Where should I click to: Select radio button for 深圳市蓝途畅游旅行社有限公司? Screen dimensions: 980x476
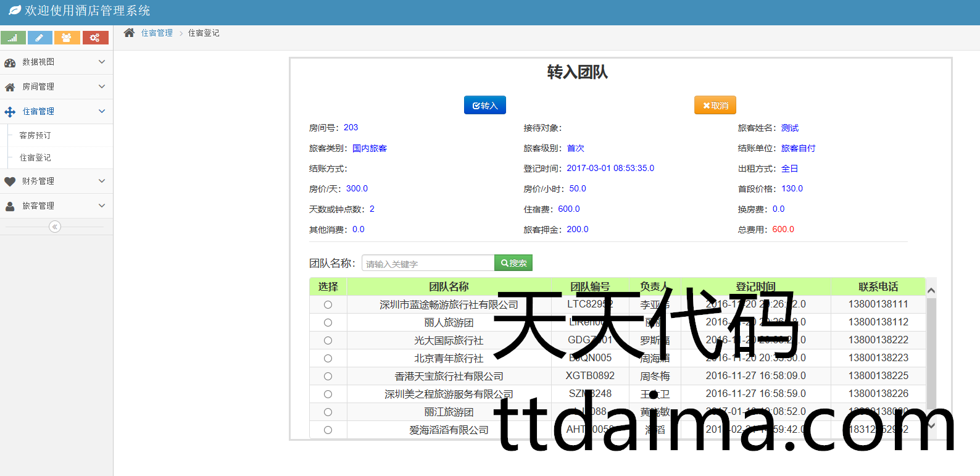coord(328,305)
